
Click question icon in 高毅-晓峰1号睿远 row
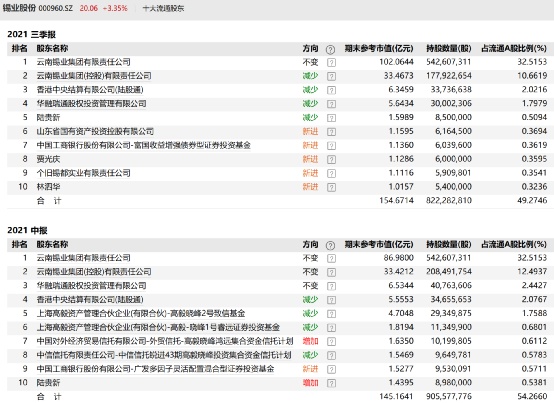[331, 328]
